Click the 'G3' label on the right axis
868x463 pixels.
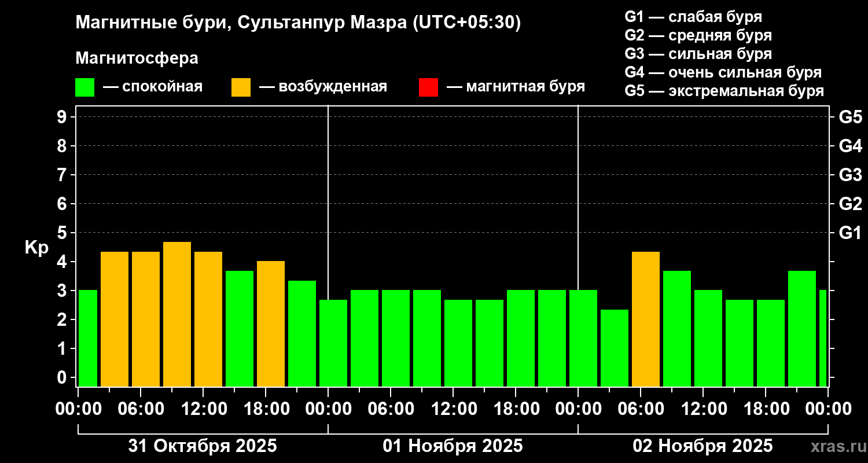point(850,175)
